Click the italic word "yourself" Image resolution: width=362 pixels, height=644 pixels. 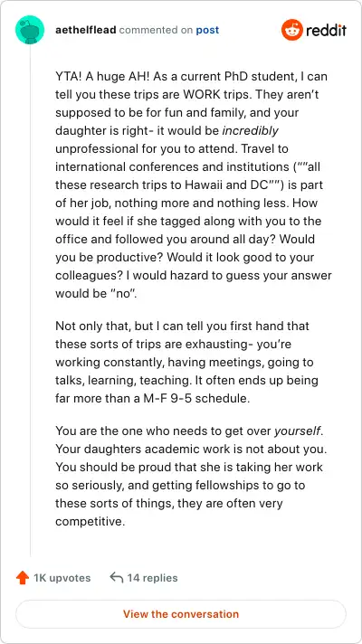pos(299,431)
